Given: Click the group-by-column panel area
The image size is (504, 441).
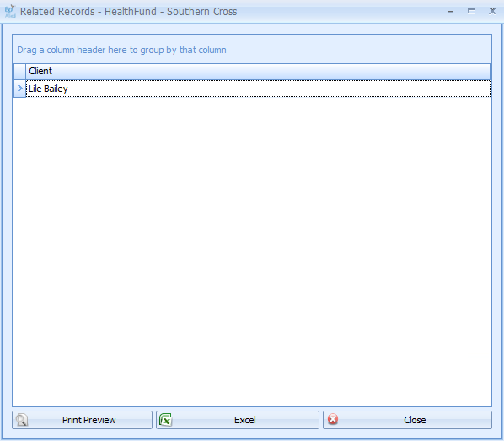Looking at the screenshot, I should point(252,49).
